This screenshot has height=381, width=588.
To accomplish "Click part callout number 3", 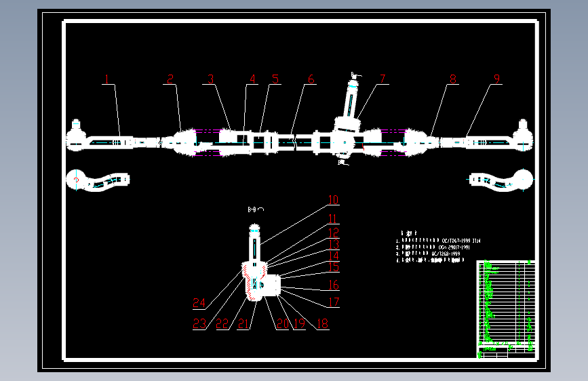I will coord(211,79).
